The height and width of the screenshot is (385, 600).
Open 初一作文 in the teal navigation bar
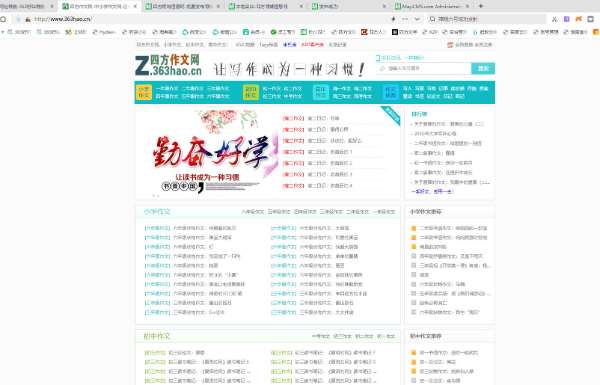(272, 88)
